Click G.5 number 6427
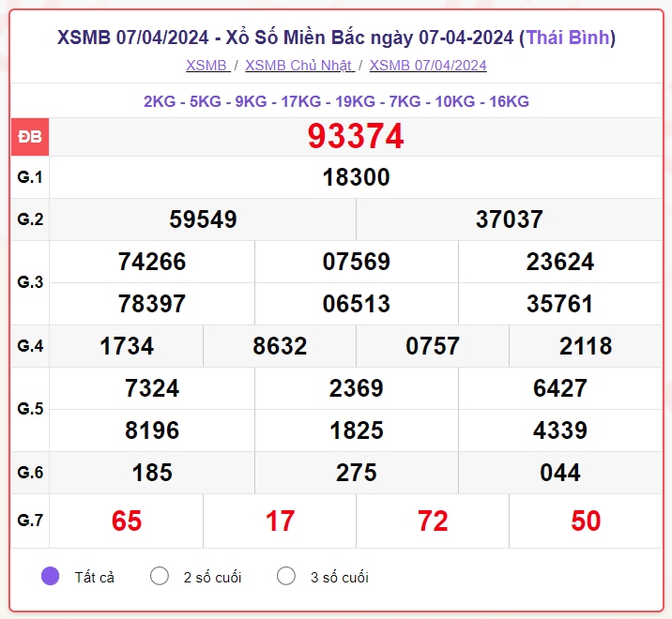 [560, 388]
